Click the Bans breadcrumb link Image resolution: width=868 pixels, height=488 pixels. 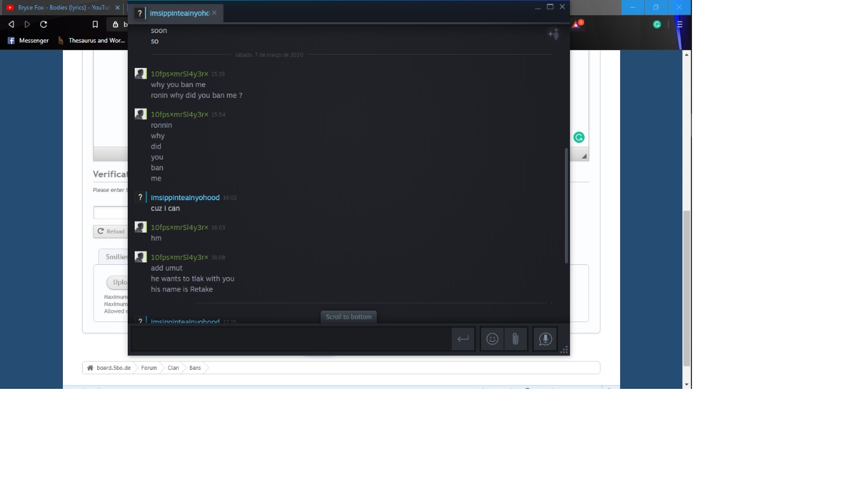pos(195,368)
